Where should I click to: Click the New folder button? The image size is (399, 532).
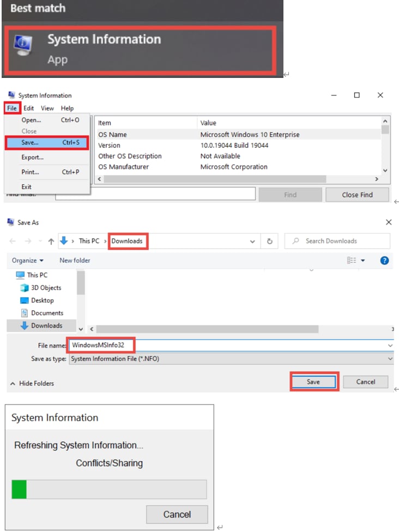coord(75,261)
